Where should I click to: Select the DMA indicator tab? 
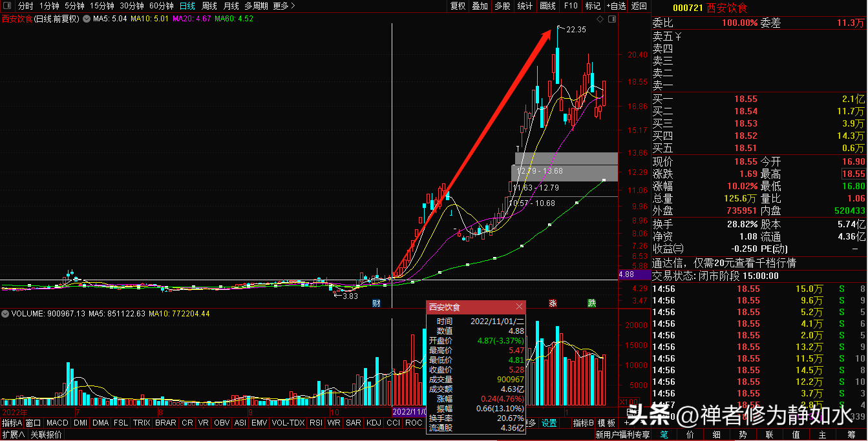pyautogui.click(x=100, y=423)
